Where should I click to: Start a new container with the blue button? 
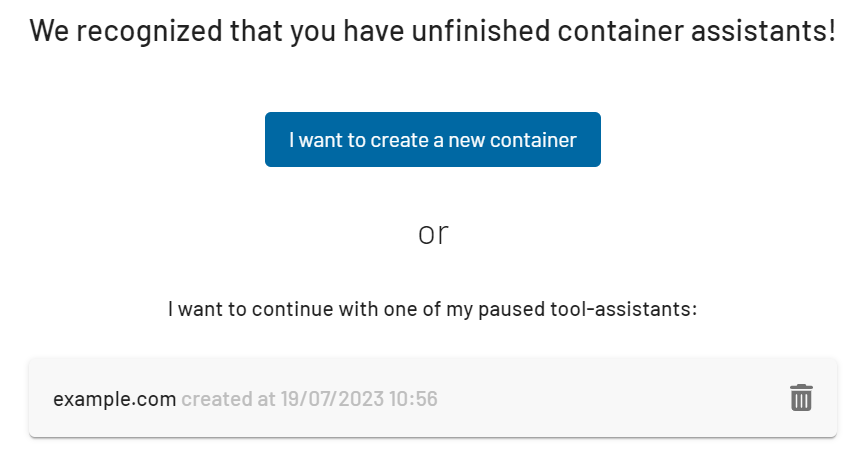point(432,139)
